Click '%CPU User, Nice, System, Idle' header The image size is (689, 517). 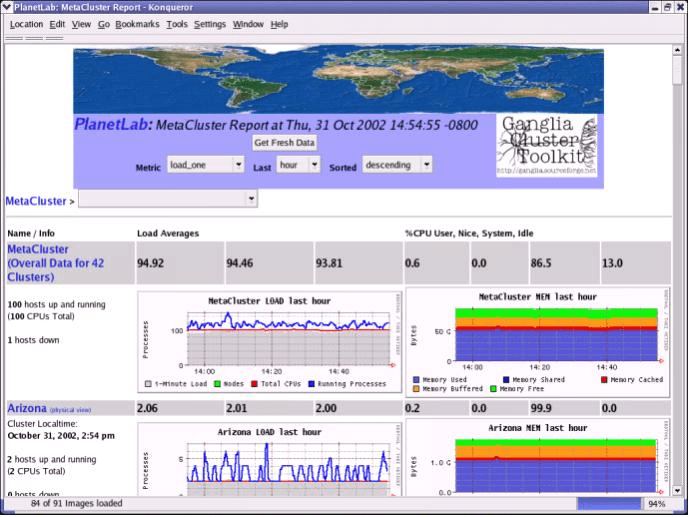(x=469, y=233)
